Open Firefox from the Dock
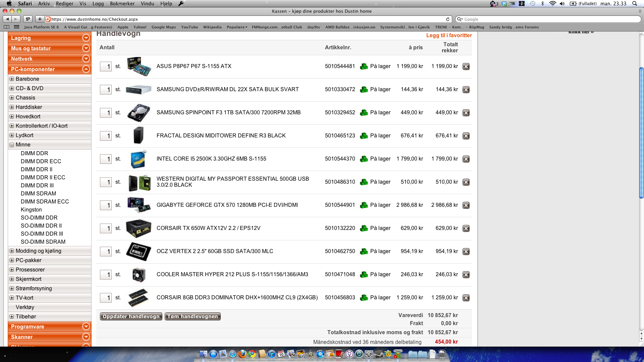Screen dimensions: 644x362 click(242, 354)
